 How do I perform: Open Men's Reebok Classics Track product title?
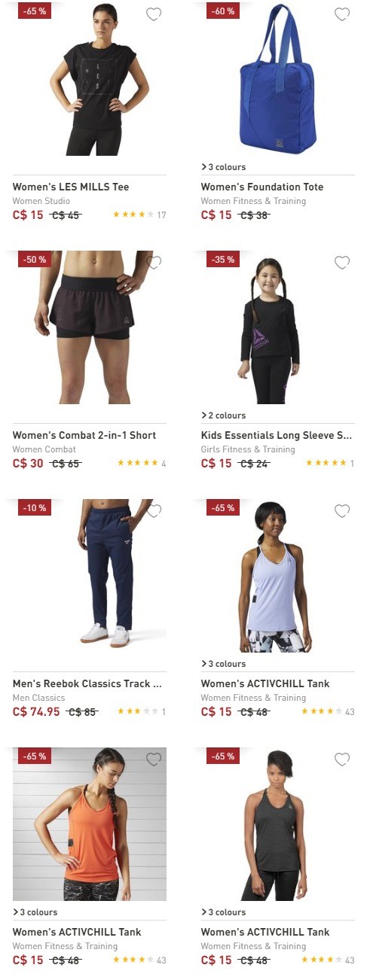pyautogui.click(x=87, y=683)
